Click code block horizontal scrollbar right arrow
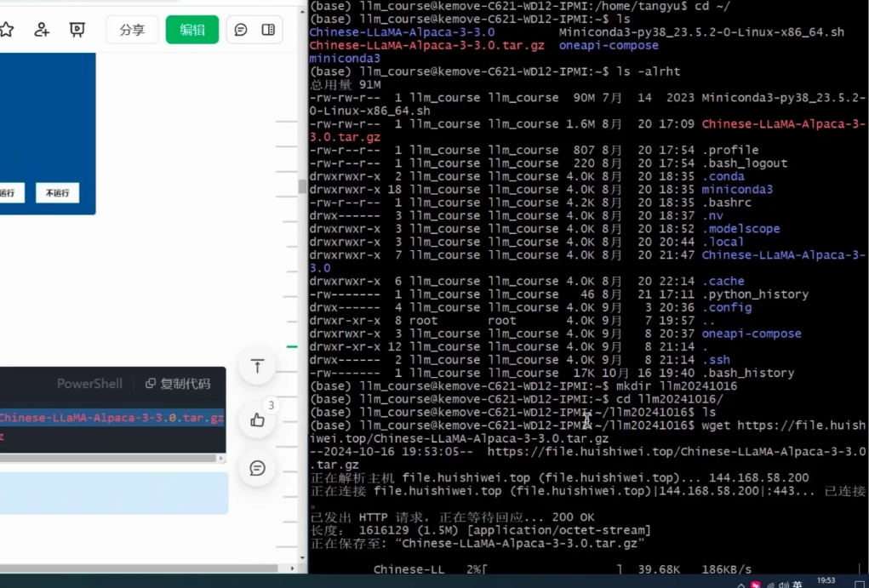 pyautogui.click(x=221, y=459)
